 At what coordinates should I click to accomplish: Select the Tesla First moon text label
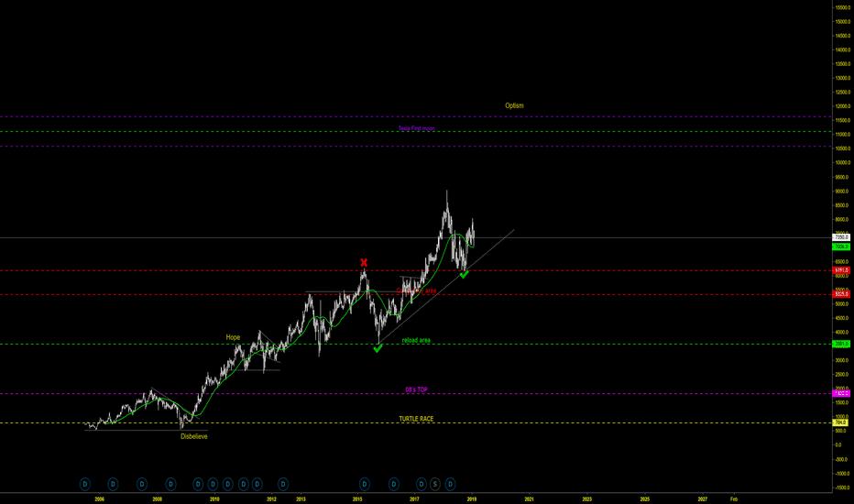[x=417, y=128]
